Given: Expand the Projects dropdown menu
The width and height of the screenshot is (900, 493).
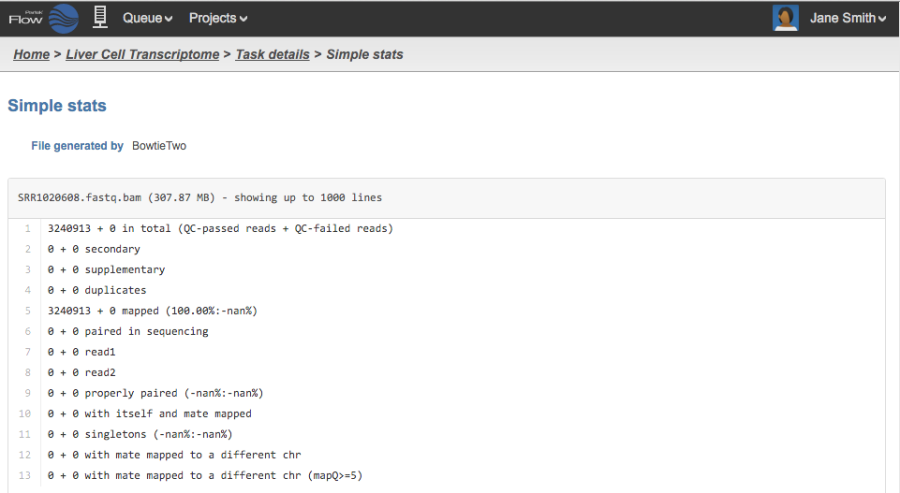Looking at the screenshot, I should point(217,18).
